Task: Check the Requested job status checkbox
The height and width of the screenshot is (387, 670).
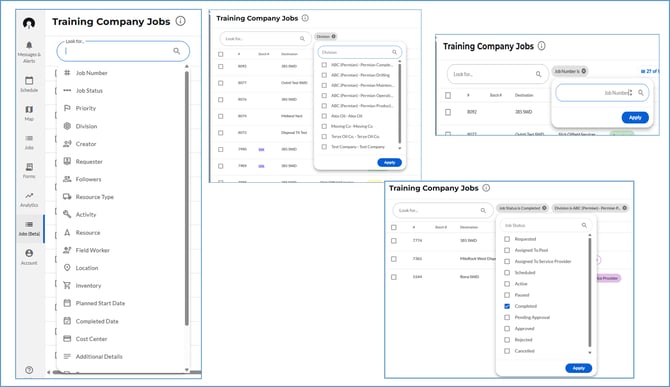Action: pos(507,239)
